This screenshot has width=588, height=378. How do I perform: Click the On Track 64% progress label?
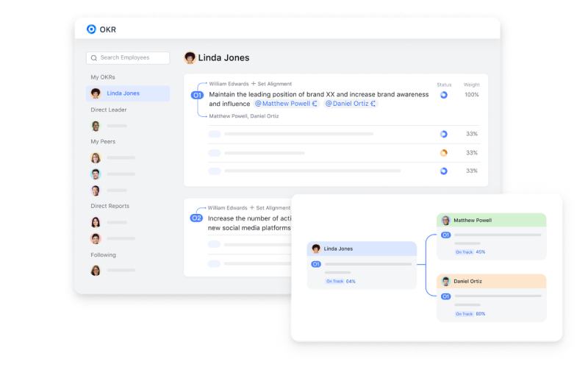point(340,281)
